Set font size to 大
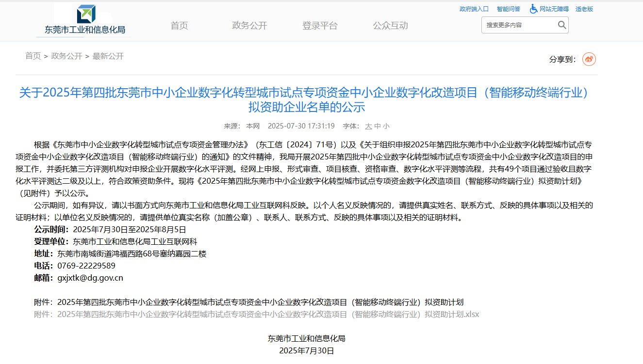643x364 pixels. coord(368,126)
